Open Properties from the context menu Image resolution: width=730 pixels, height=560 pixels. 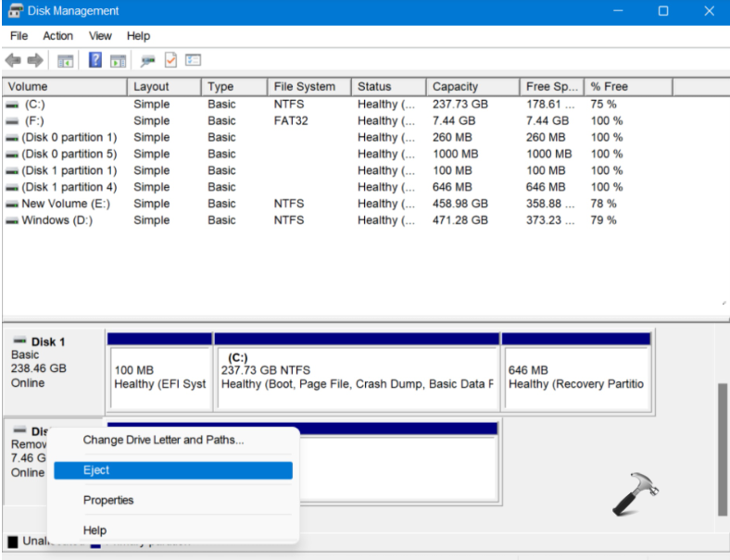(108, 501)
